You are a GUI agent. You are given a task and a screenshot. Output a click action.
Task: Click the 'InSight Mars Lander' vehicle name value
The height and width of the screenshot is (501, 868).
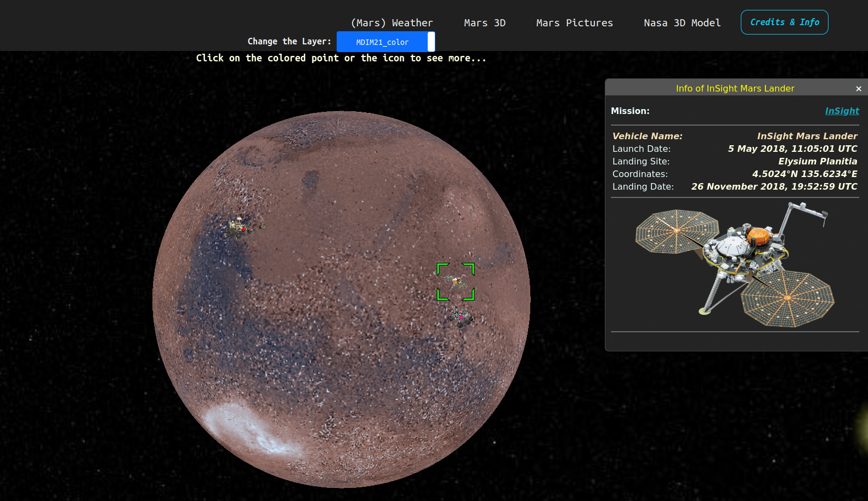click(x=807, y=136)
